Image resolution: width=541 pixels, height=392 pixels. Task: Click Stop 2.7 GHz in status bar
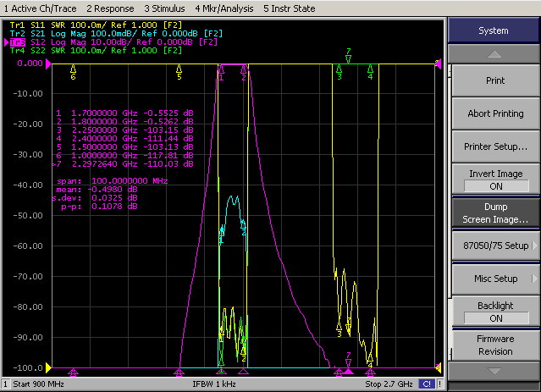click(389, 384)
